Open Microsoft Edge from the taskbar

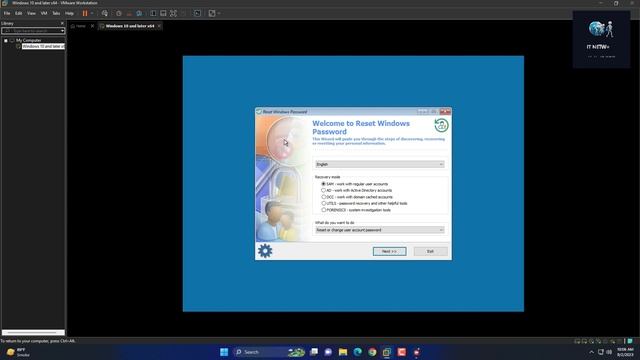(x=358, y=352)
